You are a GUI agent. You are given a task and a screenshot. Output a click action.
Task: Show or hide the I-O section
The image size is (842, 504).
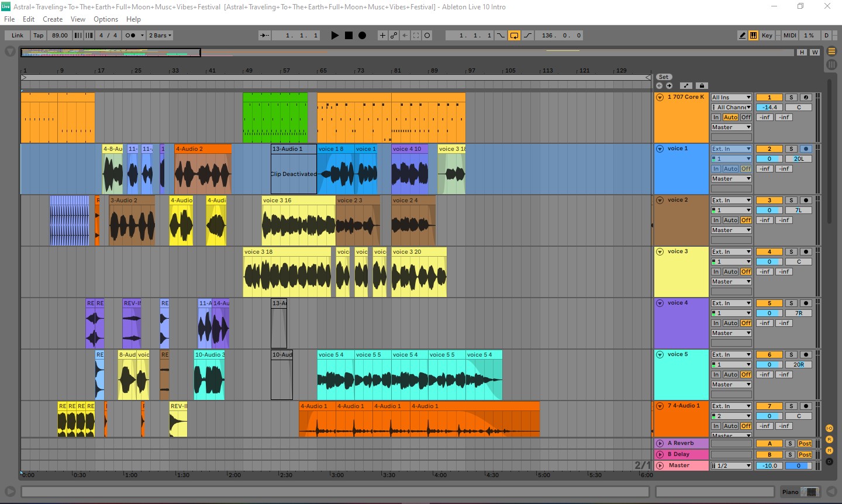coord(829,429)
